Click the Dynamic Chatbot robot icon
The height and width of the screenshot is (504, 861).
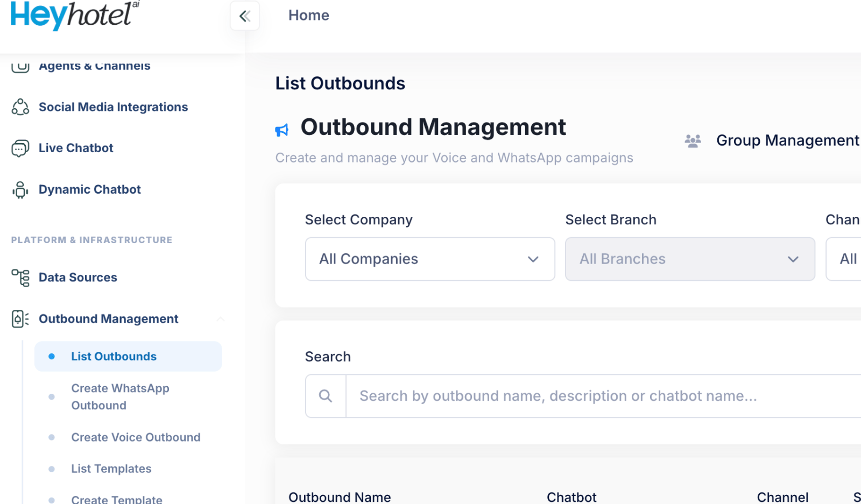20,189
